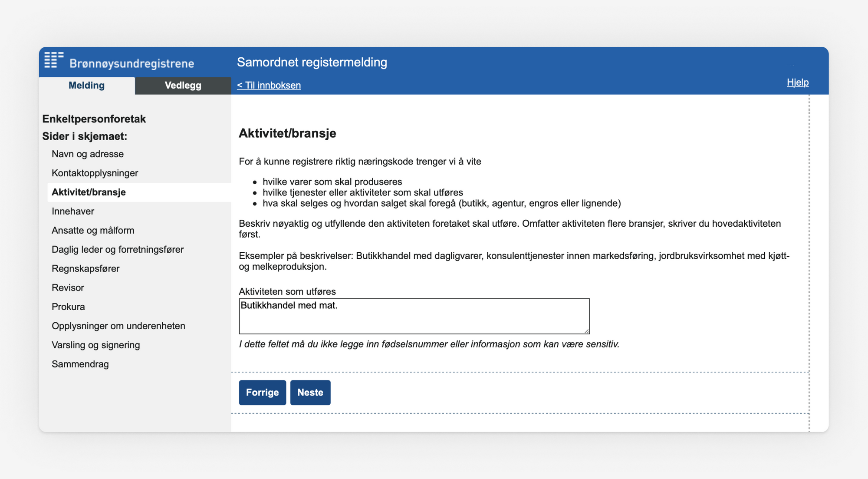Open the Kontaktopplysninger page

point(95,173)
